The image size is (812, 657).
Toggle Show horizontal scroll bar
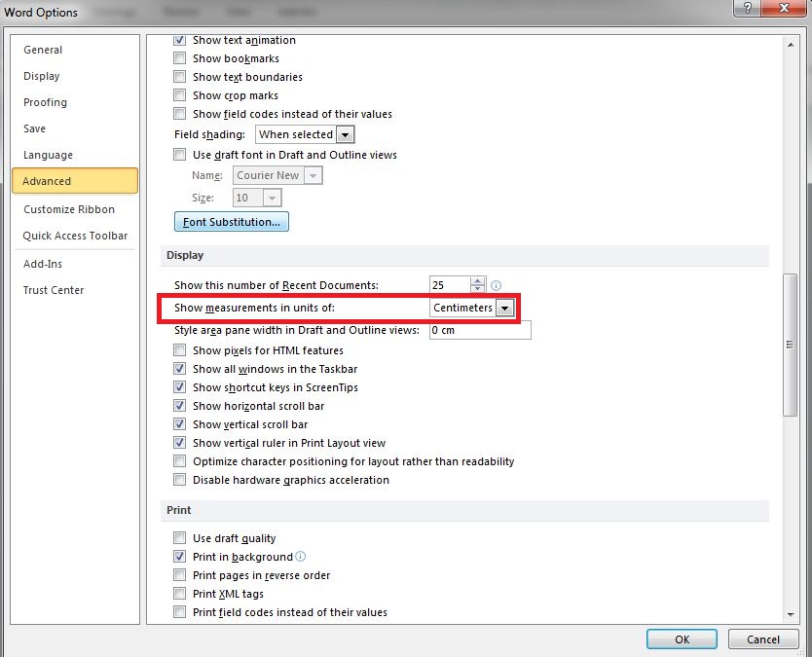pyautogui.click(x=180, y=406)
